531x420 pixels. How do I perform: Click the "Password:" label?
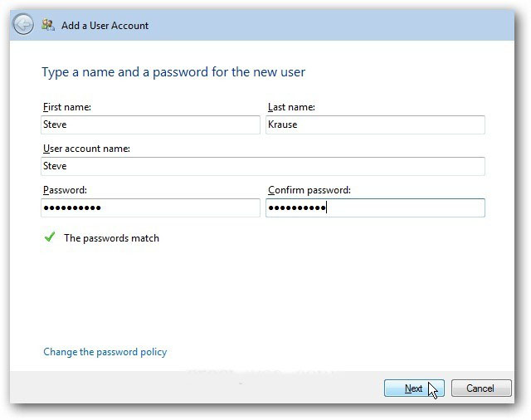point(64,190)
